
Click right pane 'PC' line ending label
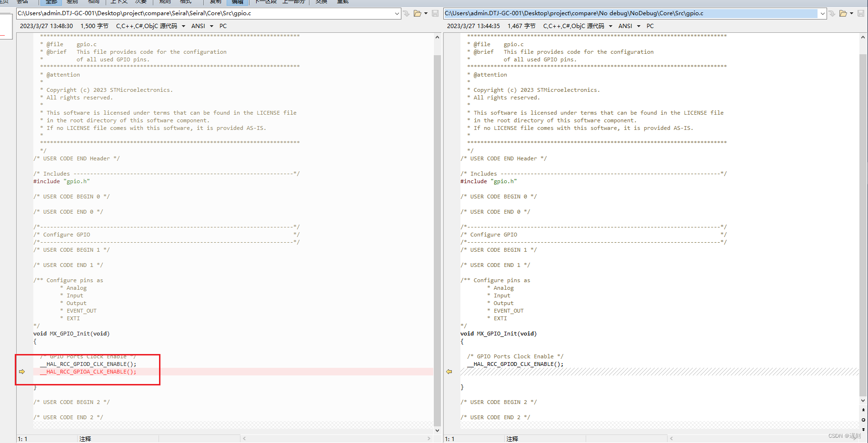pos(650,26)
